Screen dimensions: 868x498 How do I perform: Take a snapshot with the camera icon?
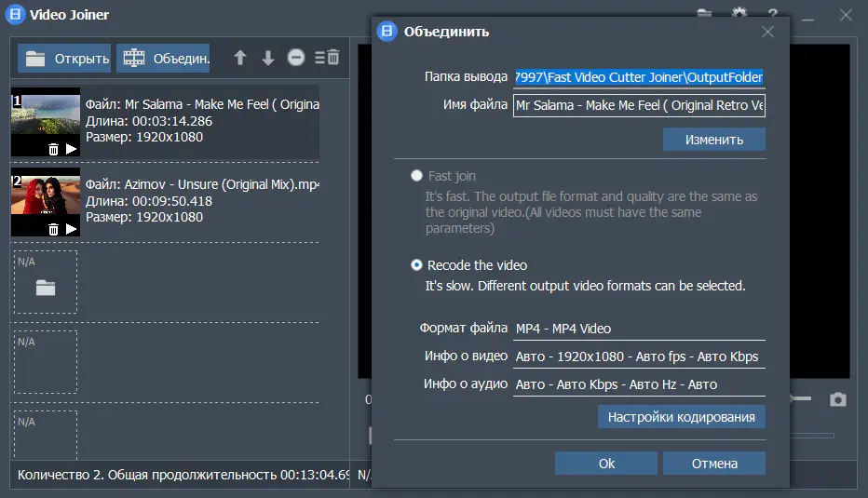click(838, 399)
